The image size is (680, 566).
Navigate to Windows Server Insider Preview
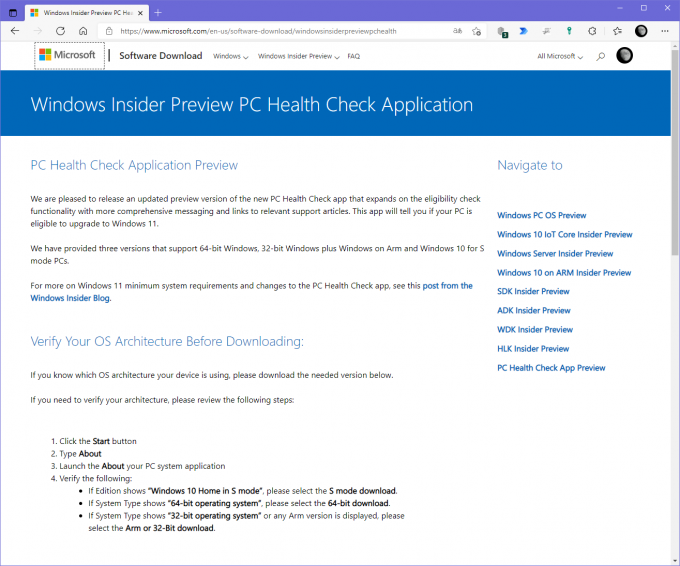click(555, 253)
